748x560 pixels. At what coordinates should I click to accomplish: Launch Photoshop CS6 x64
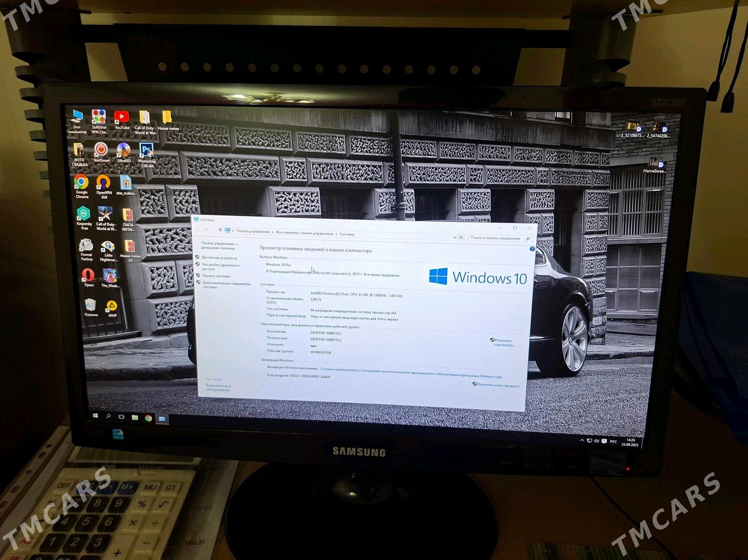(147, 155)
